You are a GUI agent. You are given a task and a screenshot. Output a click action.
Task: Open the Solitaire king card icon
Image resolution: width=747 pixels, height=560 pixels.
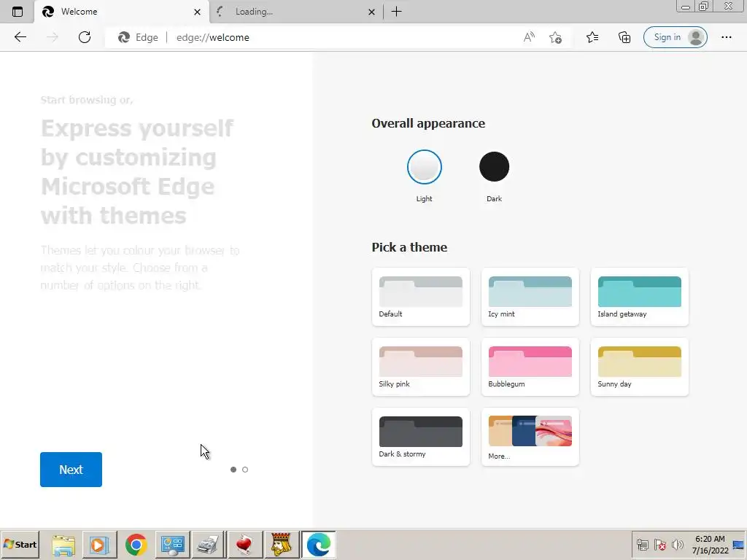(x=282, y=545)
